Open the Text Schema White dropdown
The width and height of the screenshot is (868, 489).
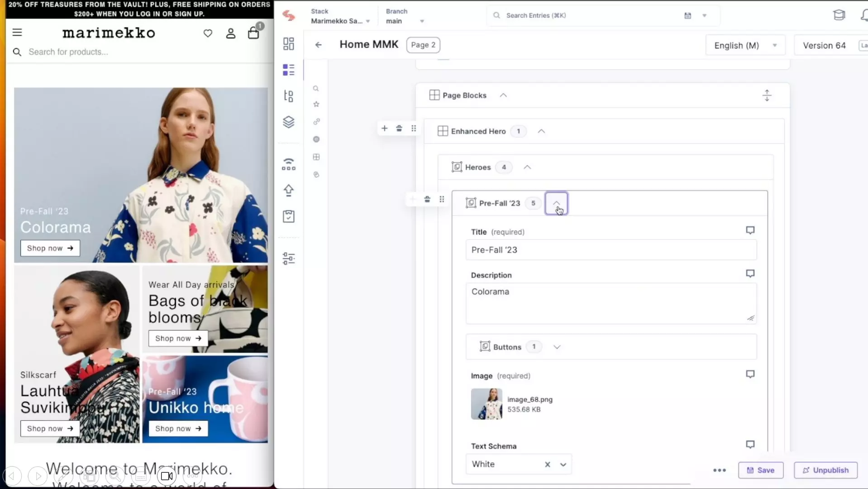[563, 465]
